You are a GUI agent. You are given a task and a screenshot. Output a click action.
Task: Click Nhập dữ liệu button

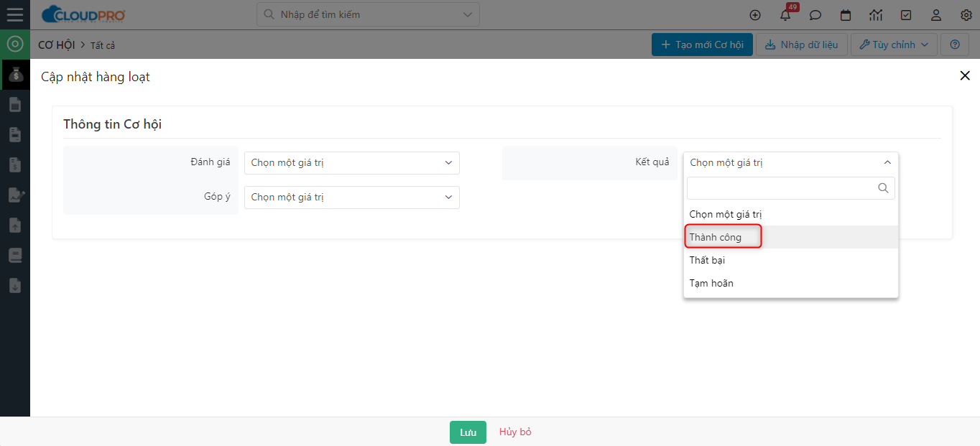802,45
